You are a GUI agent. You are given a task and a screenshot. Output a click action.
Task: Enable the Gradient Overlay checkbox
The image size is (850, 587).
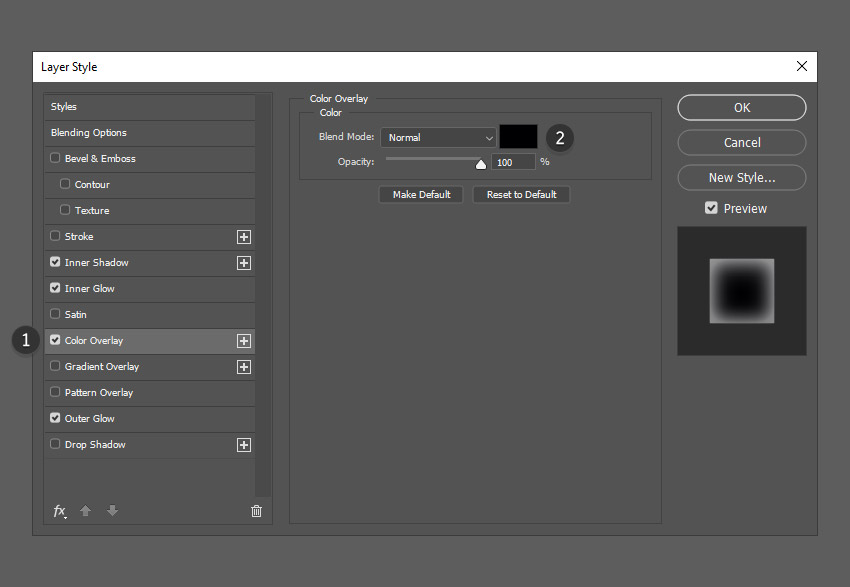(55, 366)
